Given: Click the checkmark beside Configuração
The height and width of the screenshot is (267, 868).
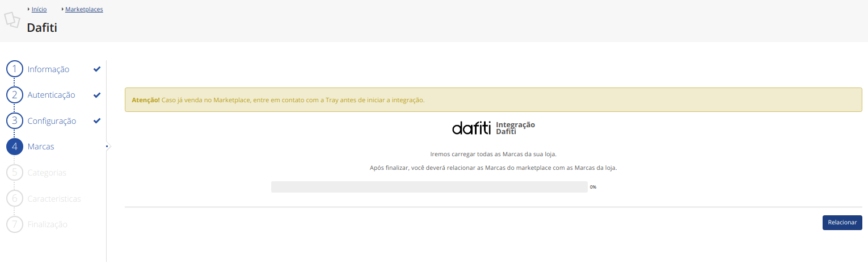Looking at the screenshot, I should click(97, 120).
